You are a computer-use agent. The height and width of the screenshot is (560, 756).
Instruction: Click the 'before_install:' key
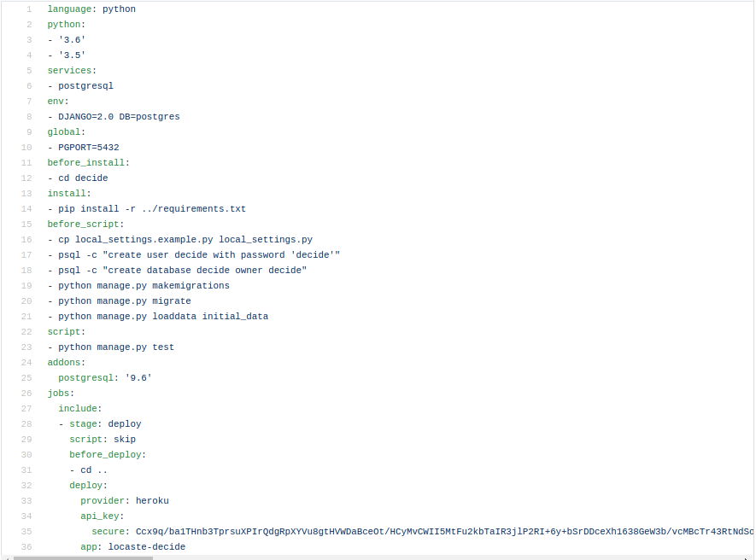[x=89, y=163]
